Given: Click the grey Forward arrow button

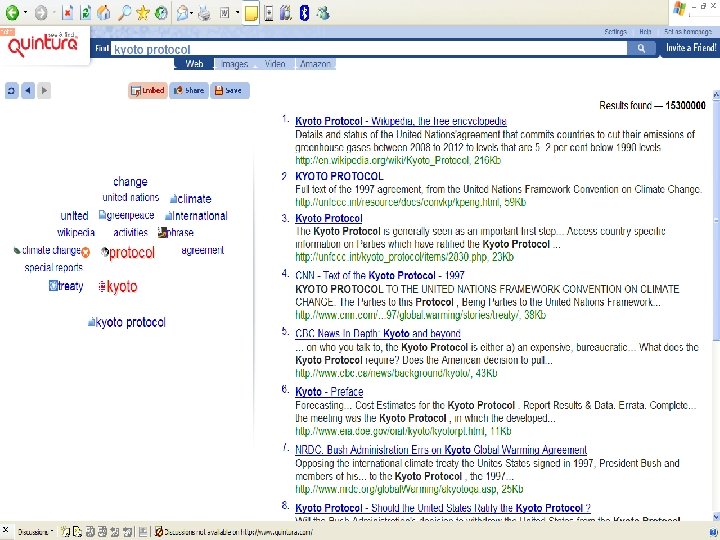Looking at the screenshot, I should click(x=41, y=13).
